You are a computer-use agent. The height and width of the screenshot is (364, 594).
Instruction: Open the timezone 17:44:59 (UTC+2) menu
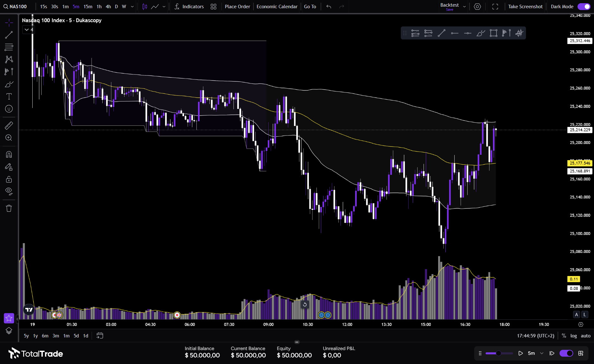[535, 336]
